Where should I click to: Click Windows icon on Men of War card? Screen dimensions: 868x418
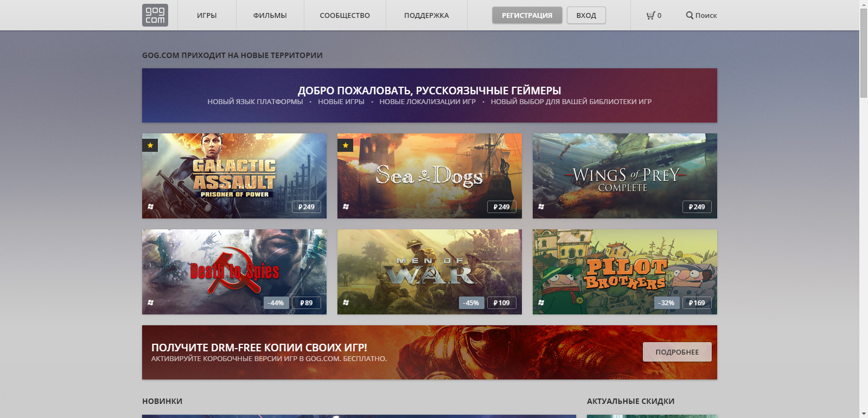point(346,303)
